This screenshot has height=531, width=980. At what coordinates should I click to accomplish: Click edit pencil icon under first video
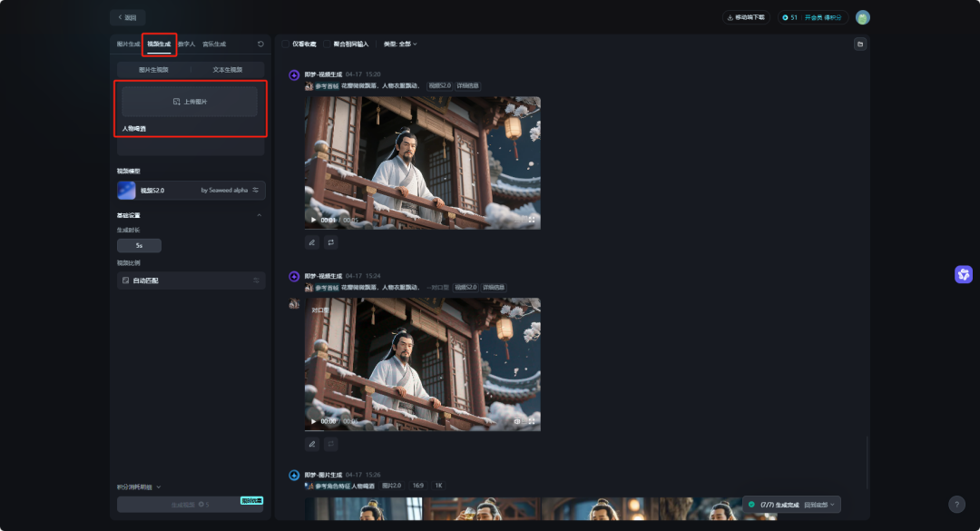click(312, 242)
